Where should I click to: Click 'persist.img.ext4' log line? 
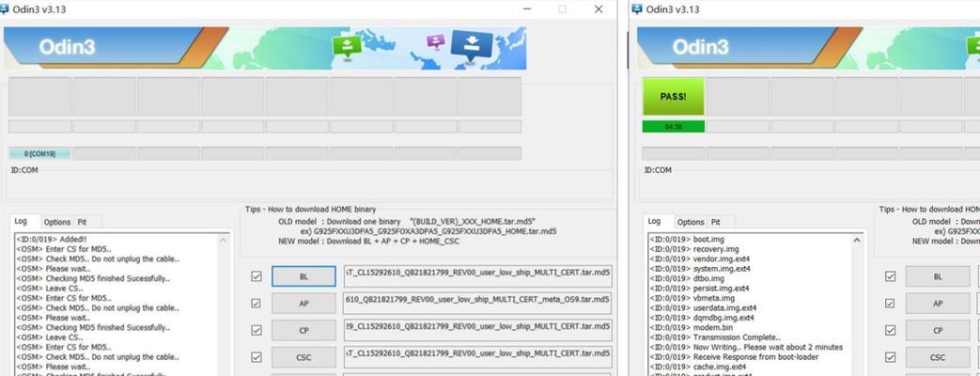point(699,289)
